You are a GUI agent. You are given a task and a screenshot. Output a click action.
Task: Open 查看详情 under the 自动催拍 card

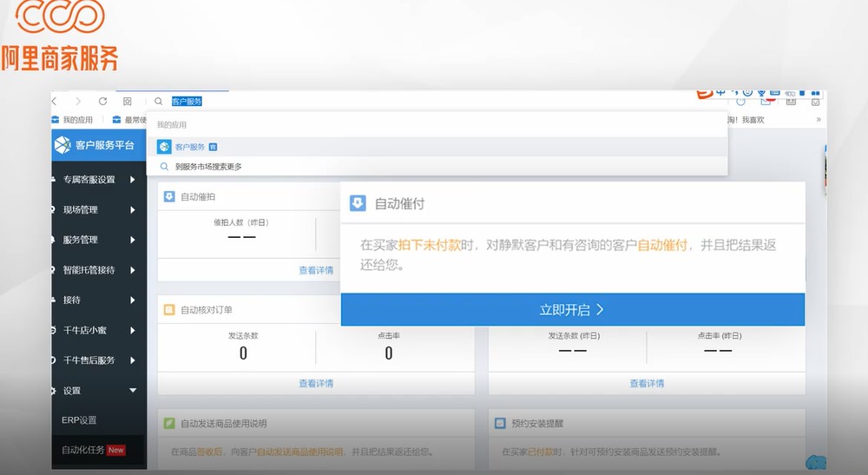point(316,270)
